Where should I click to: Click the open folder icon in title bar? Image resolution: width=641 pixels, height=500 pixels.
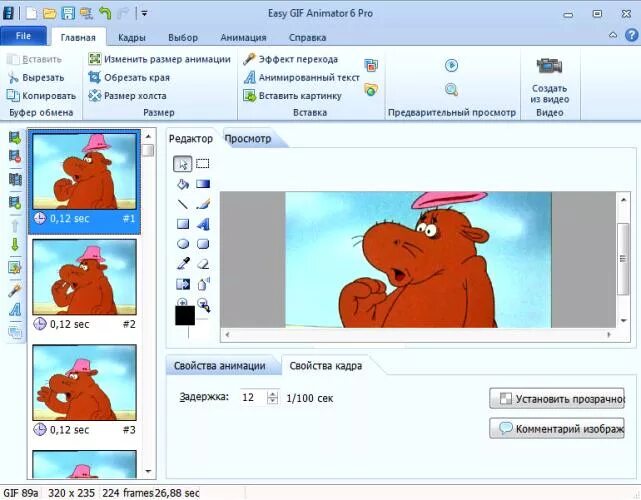coord(49,13)
